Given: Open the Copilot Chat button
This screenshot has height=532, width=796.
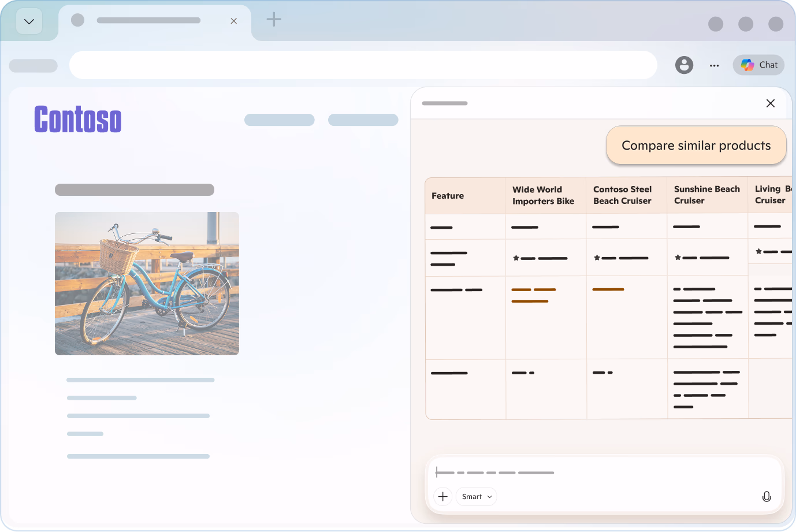Looking at the screenshot, I should click(758, 65).
